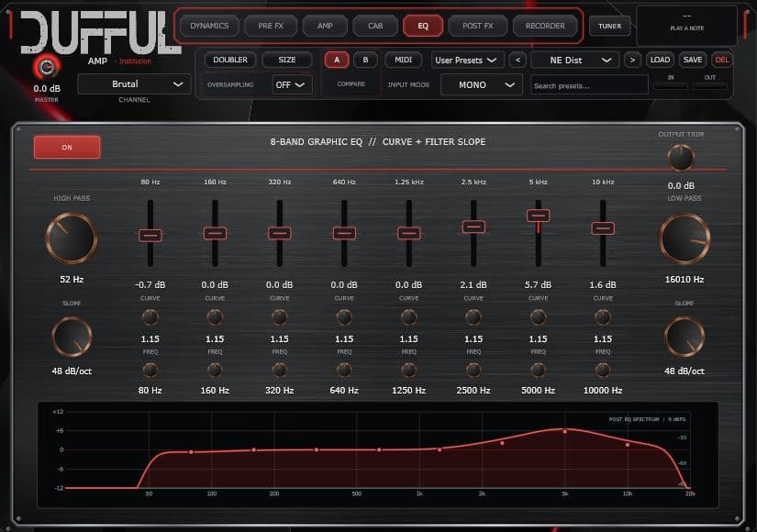757x532 pixels.
Task: Open the Oversampling OFF dropdown
Action: point(292,85)
